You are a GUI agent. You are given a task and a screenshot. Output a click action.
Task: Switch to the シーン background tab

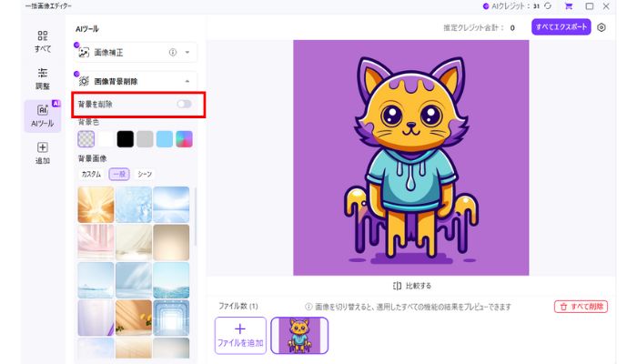pyautogui.click(x=145, y=174)
